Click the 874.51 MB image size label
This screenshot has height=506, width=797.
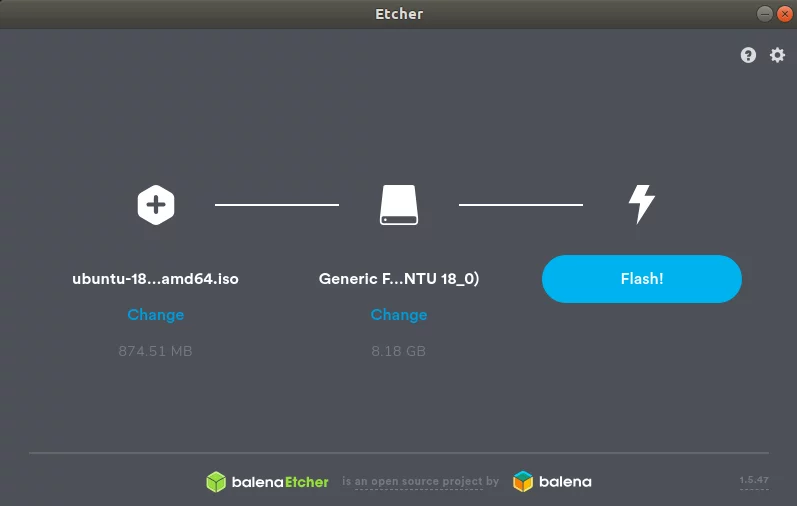pyautogui.click(x=156, y=351)
